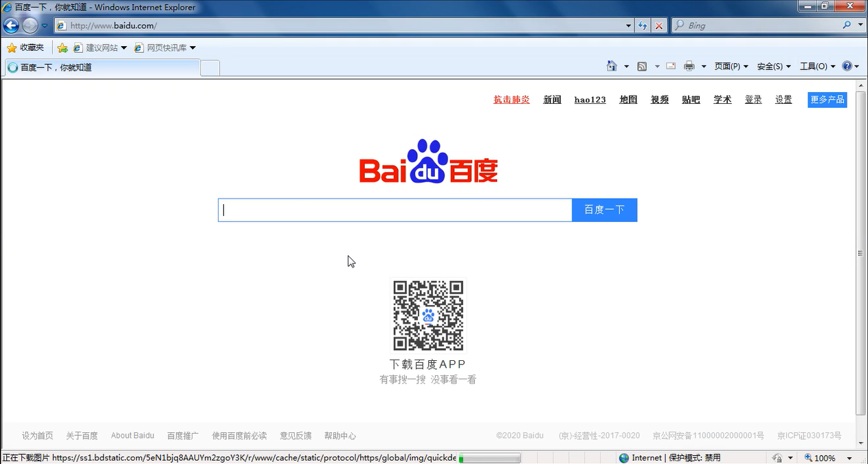Click the 更多产品 link

(x=827, y=100)
